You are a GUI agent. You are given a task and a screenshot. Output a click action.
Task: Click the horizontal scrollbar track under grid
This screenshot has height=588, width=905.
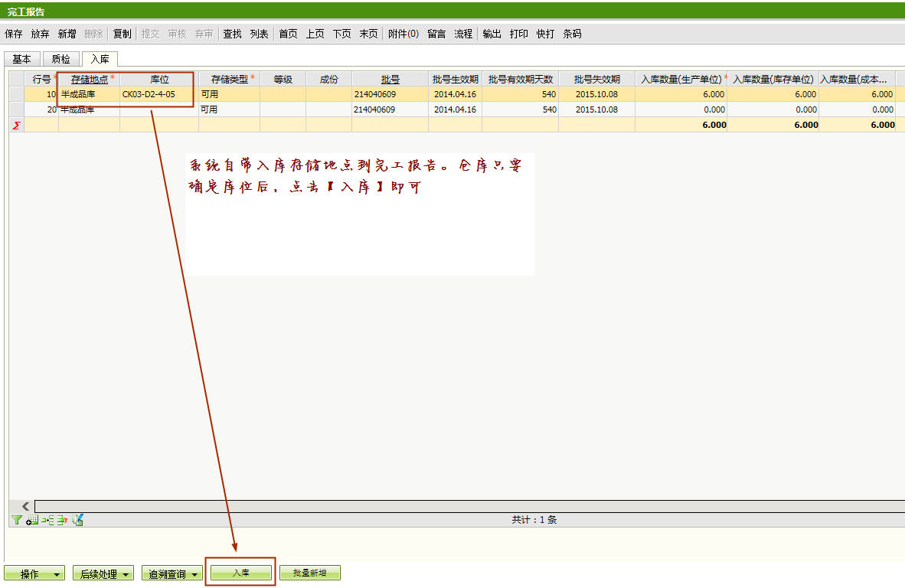point(459,506)
